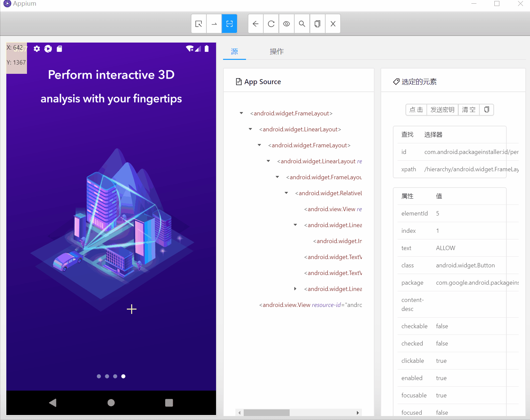Click the tag icon beside 选定的元素
Screen dimensions: 530x420
pyautogui.click(x=396, y=82)
